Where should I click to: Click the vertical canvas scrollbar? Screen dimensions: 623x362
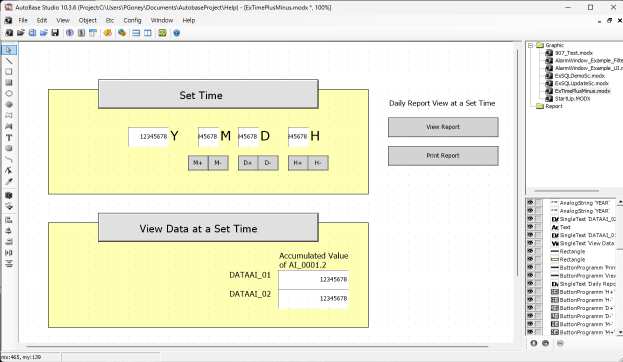click(517, 163)
